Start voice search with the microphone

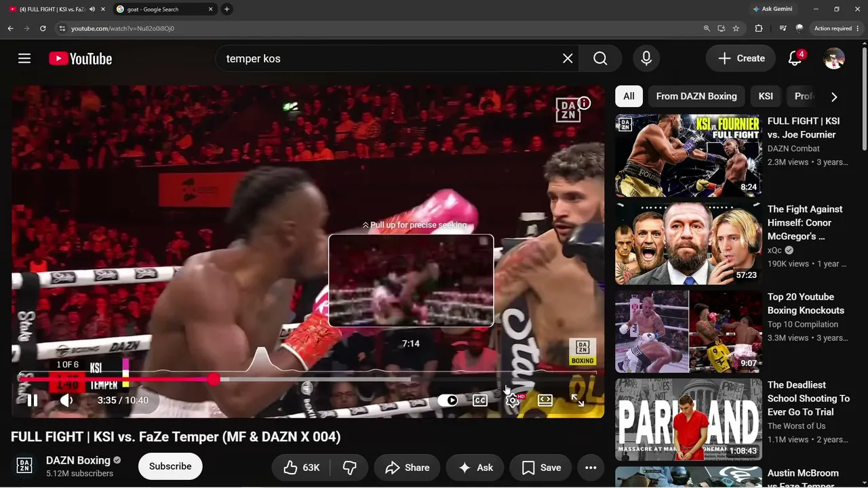coord(646,58)
